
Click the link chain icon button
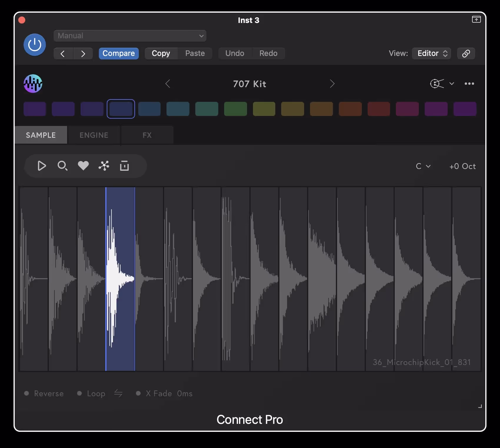coord(466,53)
